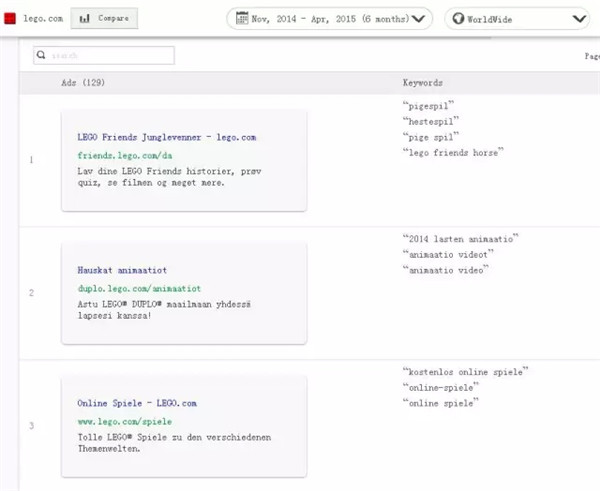Viewport: 600px width, 491px height.
Task: Open the WorldWide region dropdown arrow
Action: click(x=580, y=19)
